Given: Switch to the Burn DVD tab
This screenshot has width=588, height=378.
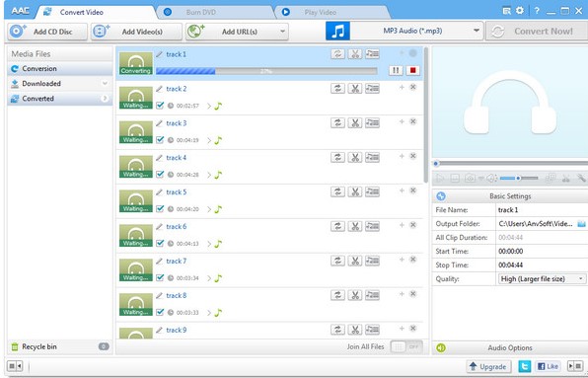Looking at the screenshot, I should [x=201, y=12].
